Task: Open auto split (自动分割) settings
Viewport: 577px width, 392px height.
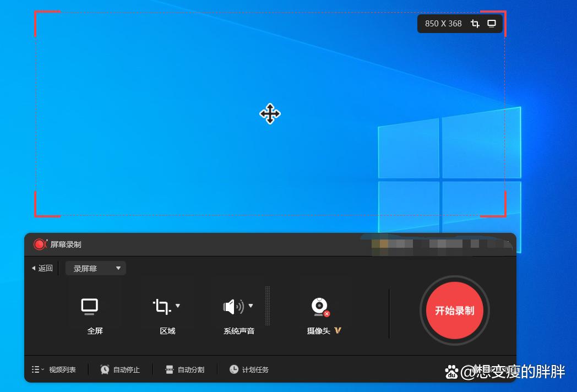Action: pyautogui.click(x=190, y=369)
